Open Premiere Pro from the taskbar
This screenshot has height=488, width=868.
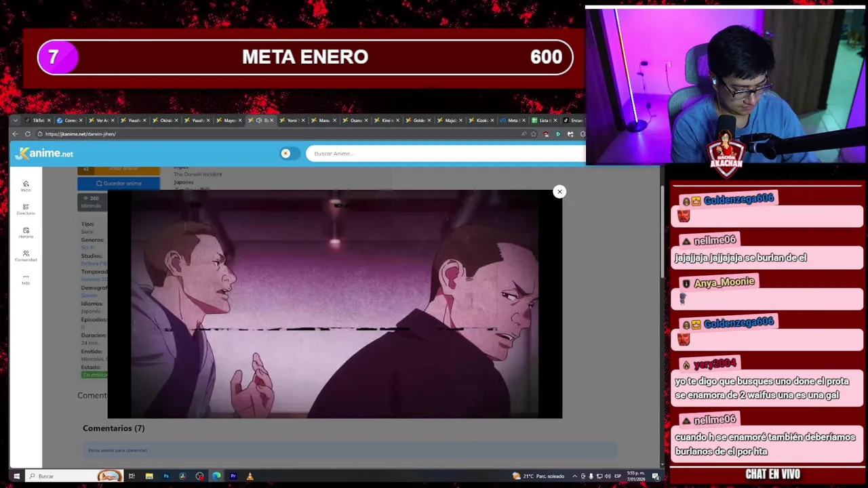coord(233,476)
